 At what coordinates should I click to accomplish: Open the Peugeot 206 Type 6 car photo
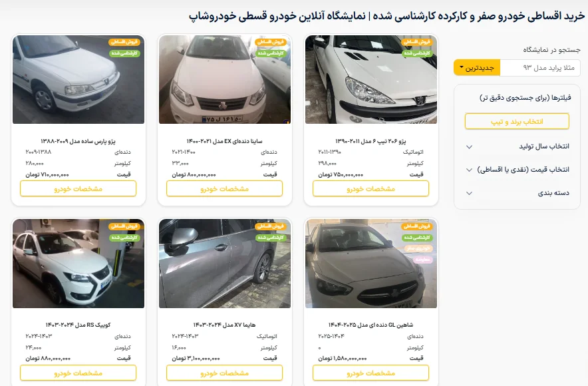(x=371, y=79)
